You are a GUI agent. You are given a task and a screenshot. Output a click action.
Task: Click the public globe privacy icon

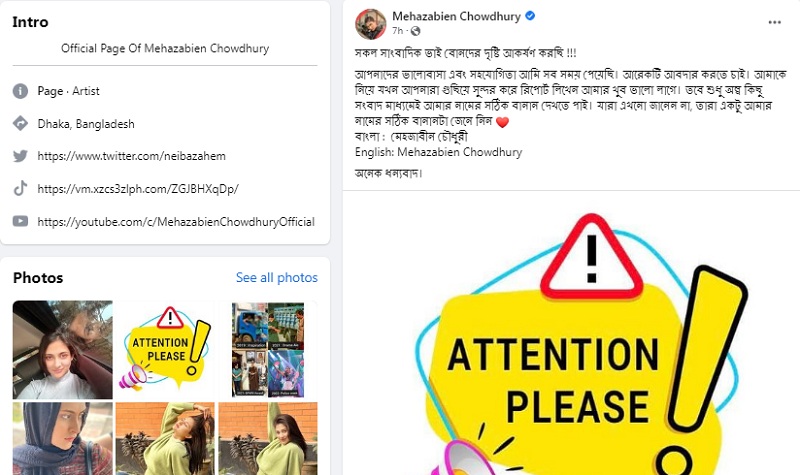click(415, 31)
